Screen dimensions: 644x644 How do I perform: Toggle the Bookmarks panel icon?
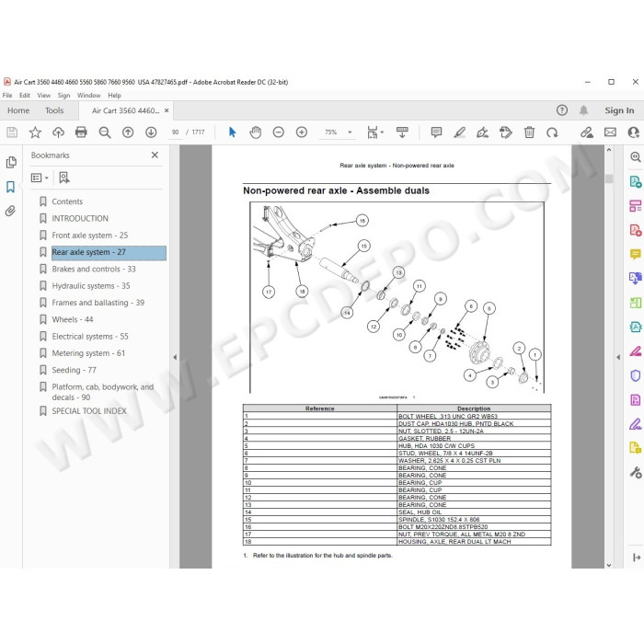[x=11, y=187]
